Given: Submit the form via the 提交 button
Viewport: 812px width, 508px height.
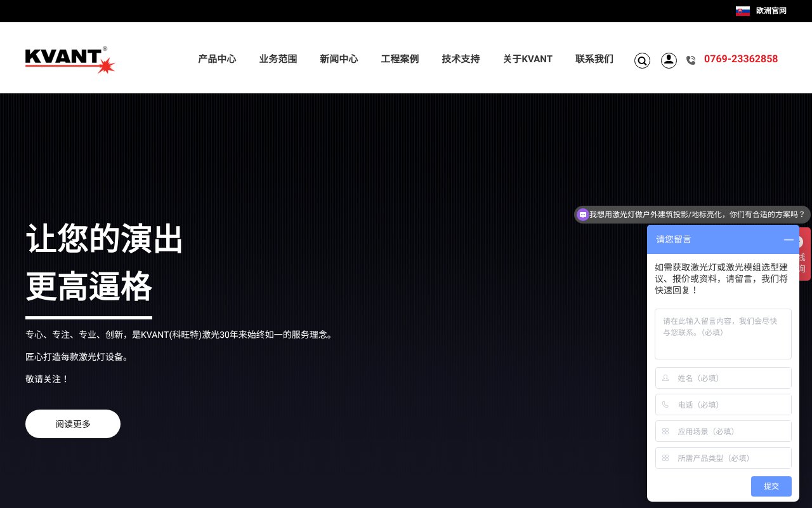Looking at the screenshot, I should [771, 486].
